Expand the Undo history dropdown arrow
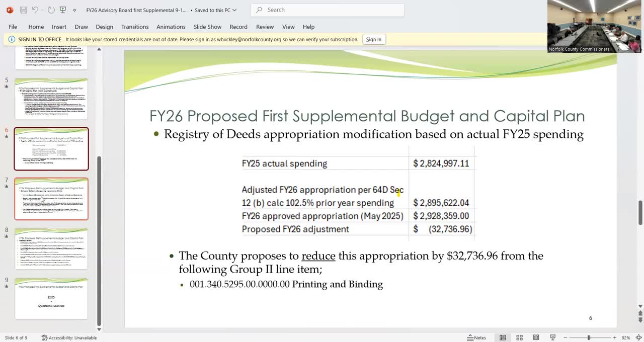This screenshot has width=644, height=342. [42, 10]
